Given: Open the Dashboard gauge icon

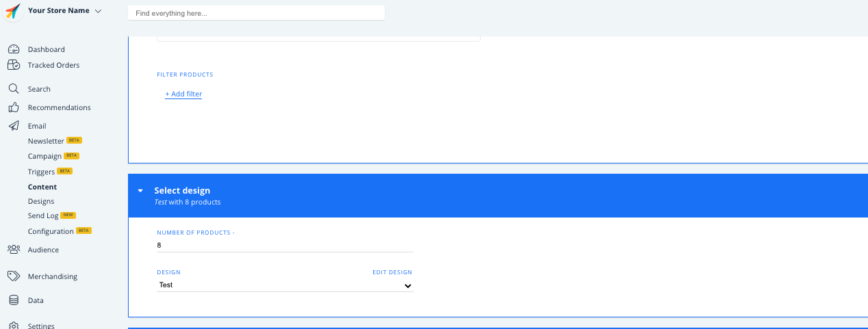Looking at the screenshot, I should tap(13, 49).
